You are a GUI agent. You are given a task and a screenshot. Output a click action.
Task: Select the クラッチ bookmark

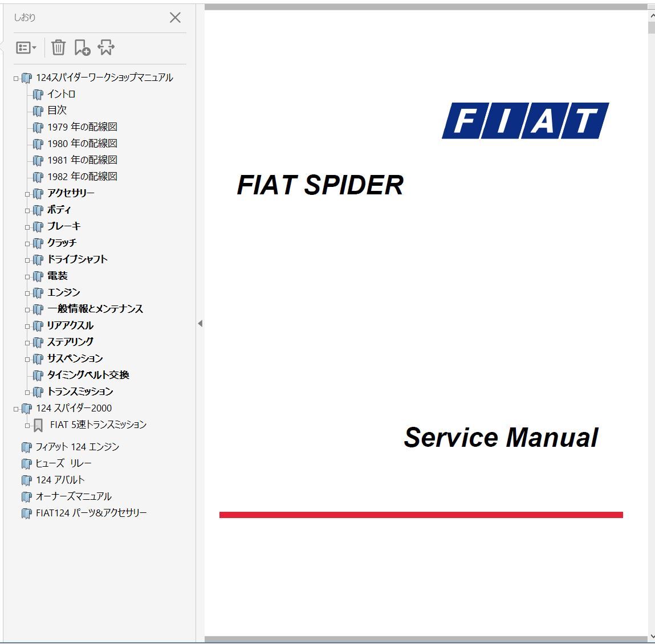pos(62,243)
